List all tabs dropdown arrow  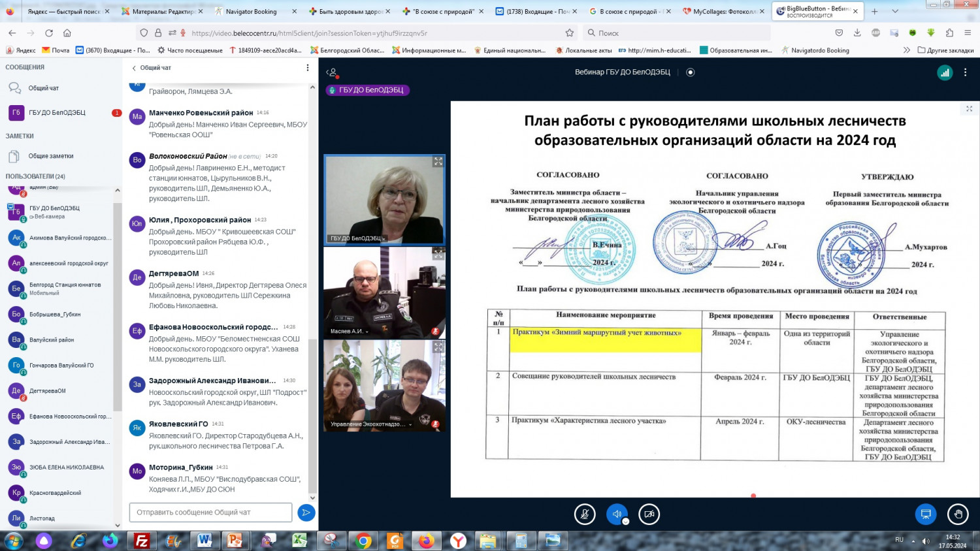(x=895, y=11)
